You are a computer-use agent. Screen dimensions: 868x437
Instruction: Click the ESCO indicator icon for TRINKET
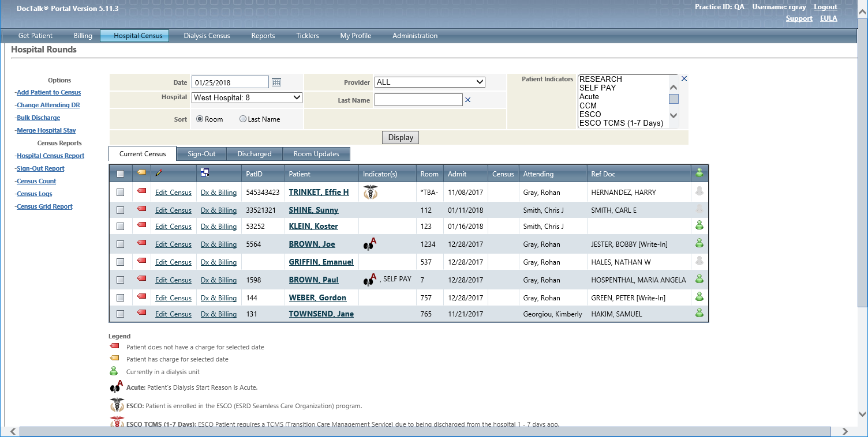click(370, 193)
